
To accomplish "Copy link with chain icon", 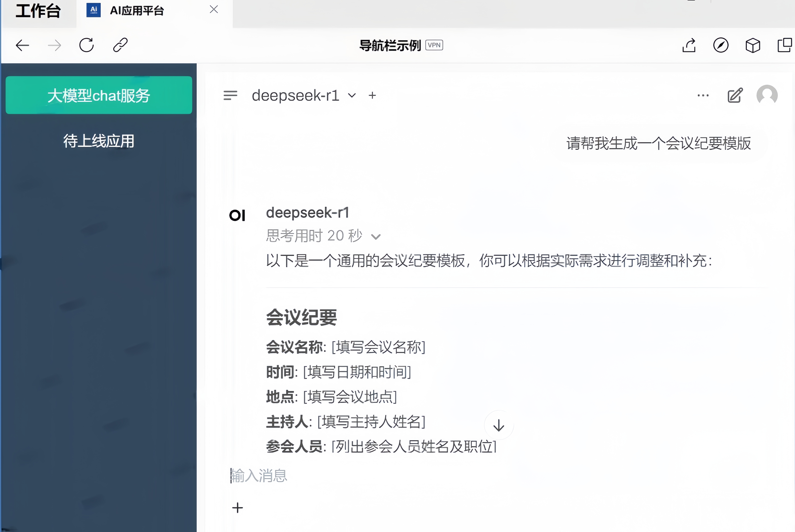I will pyautogui.click(x=120, y=45).
